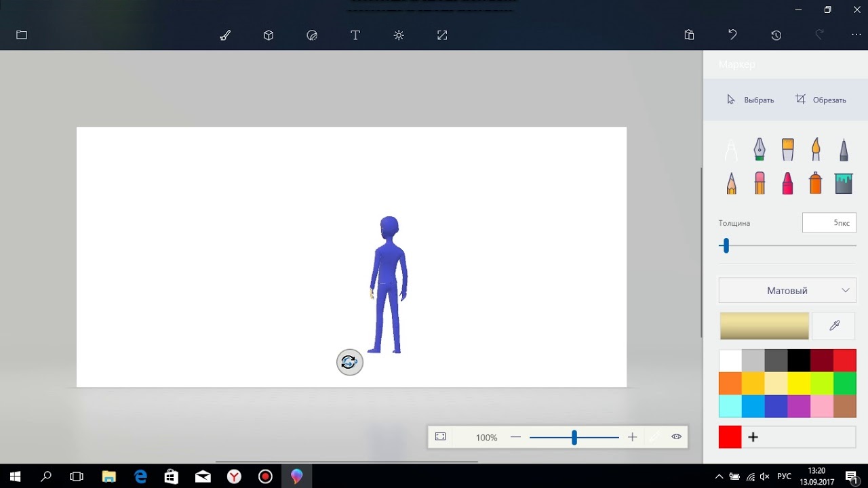868x488 pixels.
Task: Pick the yellow color swatch
Action: [799, 384]
